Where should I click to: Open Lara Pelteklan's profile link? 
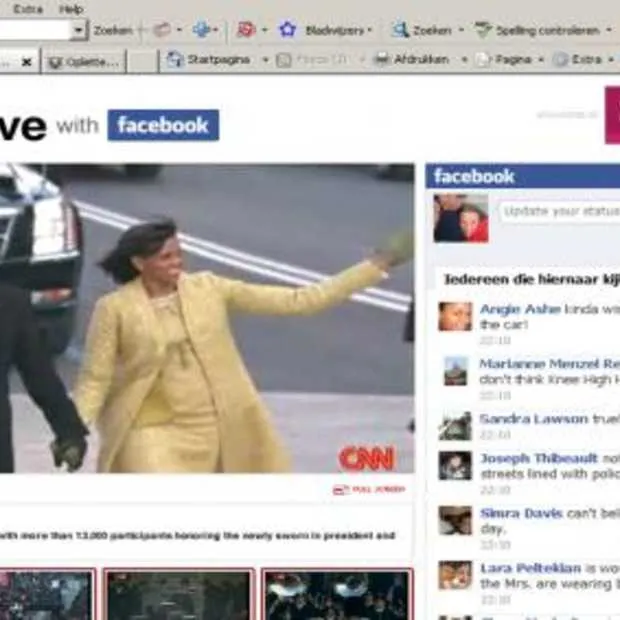pos(531,568)
